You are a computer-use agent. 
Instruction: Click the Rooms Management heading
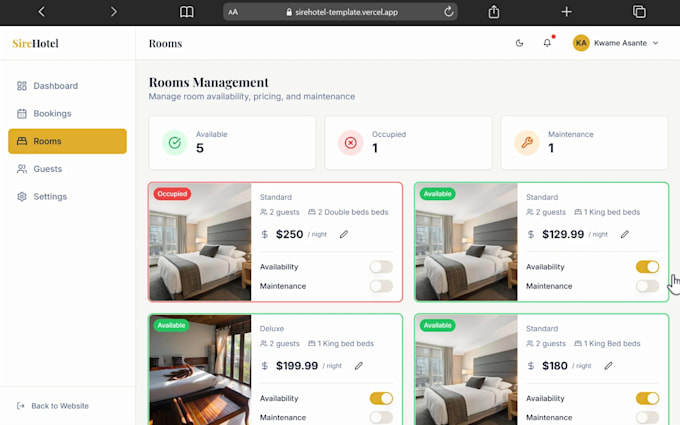coord(209,82)
